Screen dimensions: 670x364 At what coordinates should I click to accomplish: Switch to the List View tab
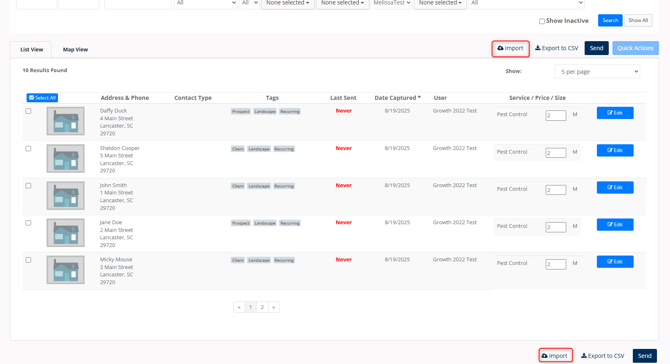click(x=31, y=50)
